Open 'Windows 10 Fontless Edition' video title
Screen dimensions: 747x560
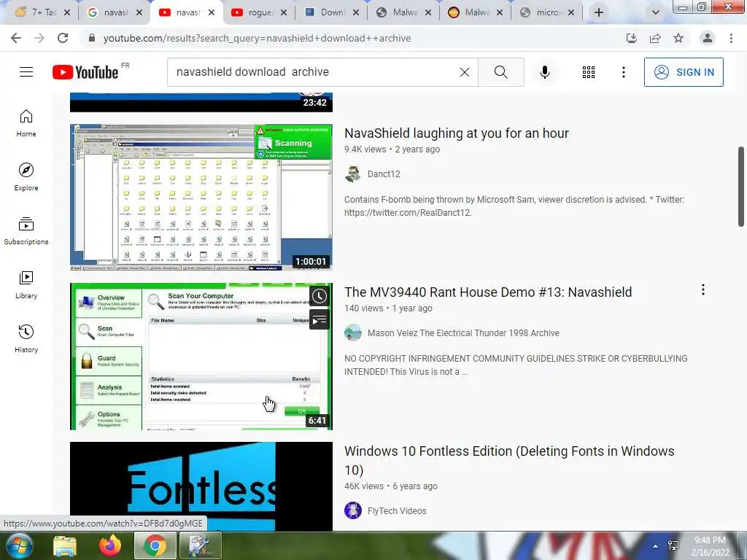pyautogui.click(x=509, y=461)
